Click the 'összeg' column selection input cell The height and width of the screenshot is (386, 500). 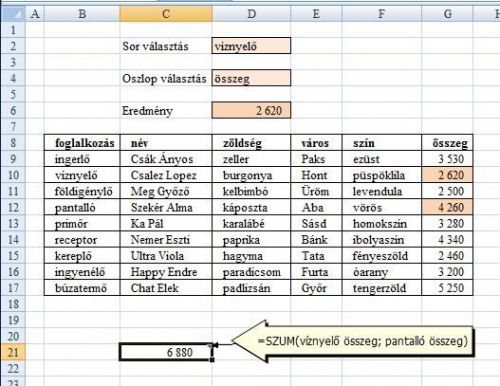click(251, 78)
